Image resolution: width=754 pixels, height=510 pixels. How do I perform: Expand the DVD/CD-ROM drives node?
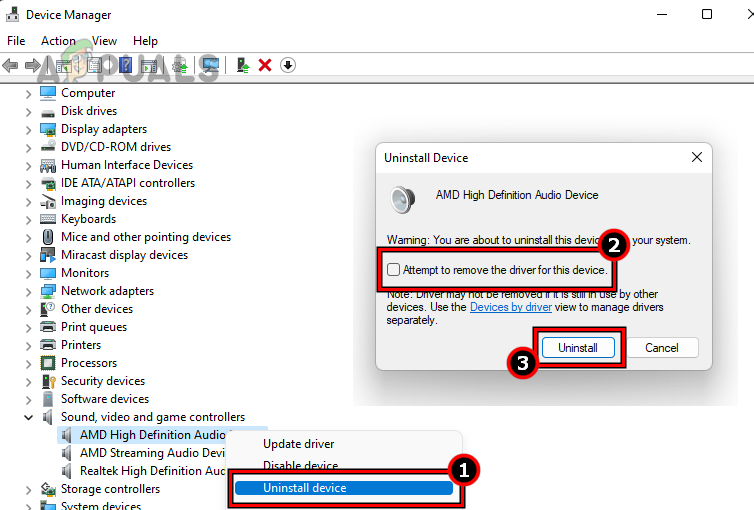pyautogui.click(x=28, y=148)
